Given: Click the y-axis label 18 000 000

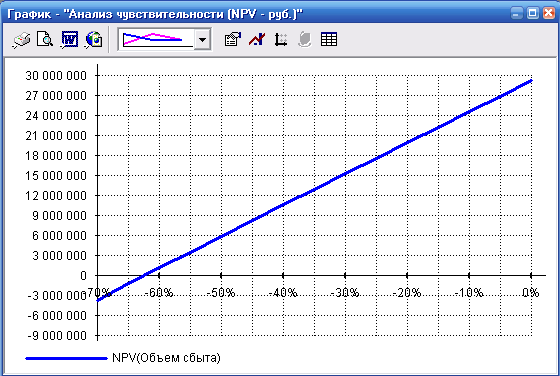Looking at the screenshot, I should point(56,156).
